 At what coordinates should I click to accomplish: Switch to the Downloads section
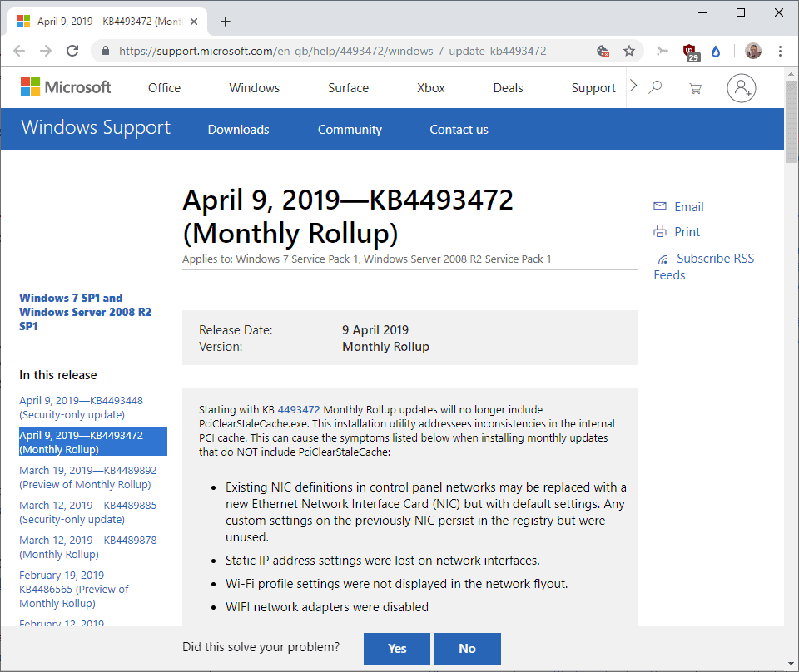pos(238,129)
